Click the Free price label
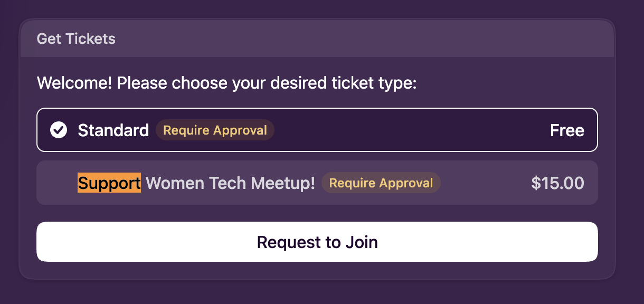 click(x=567, y=130)
